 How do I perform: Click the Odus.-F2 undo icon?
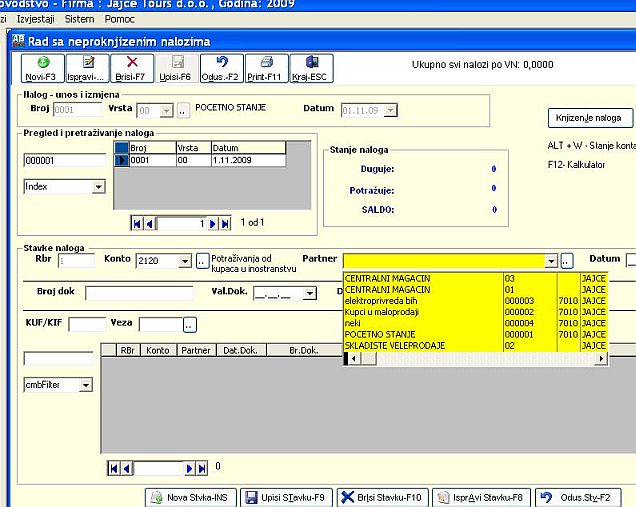(x=221, y=62)
